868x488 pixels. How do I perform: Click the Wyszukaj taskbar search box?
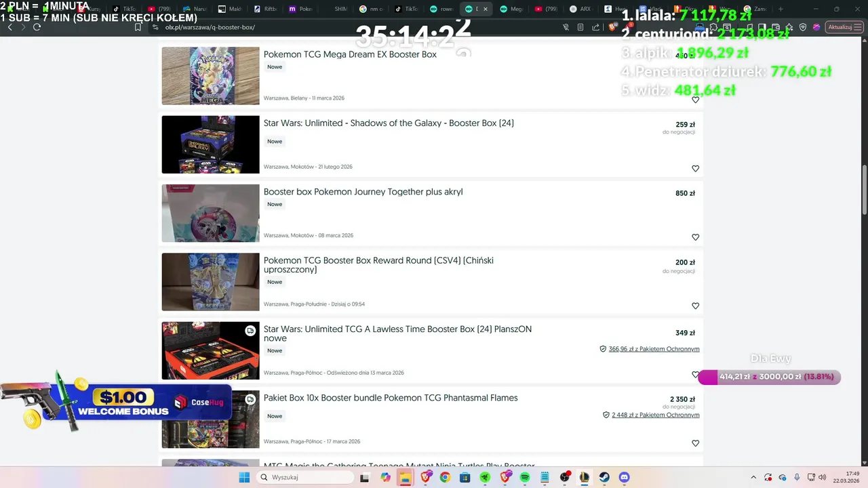pos(306,478)
